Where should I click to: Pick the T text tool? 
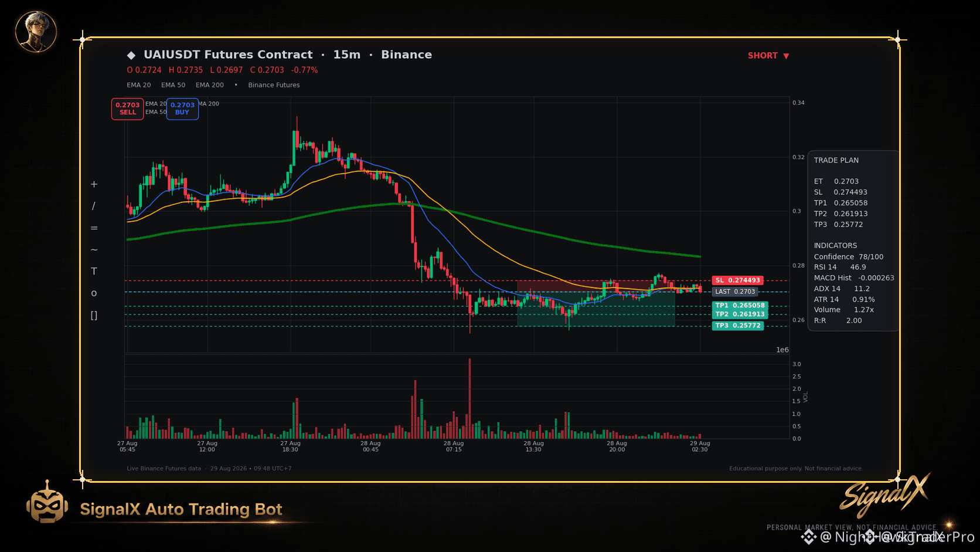click(x=94, y=271)
